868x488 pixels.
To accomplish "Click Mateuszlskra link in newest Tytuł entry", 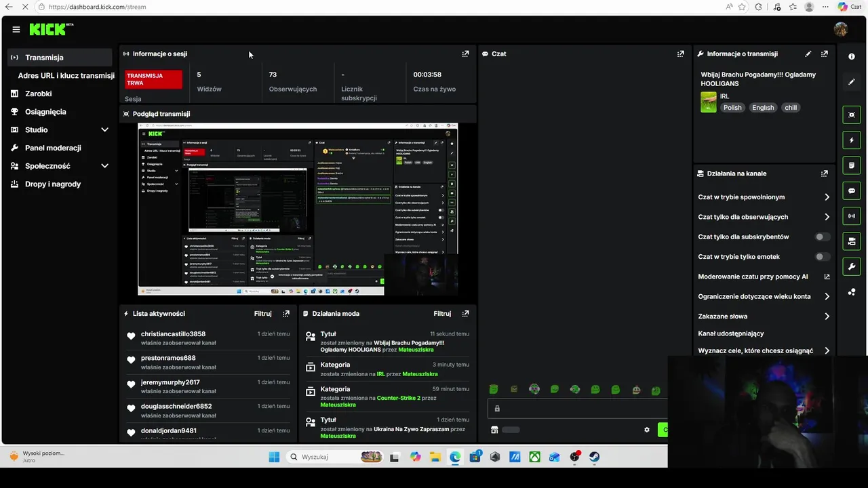I will (x=416, y=350).
